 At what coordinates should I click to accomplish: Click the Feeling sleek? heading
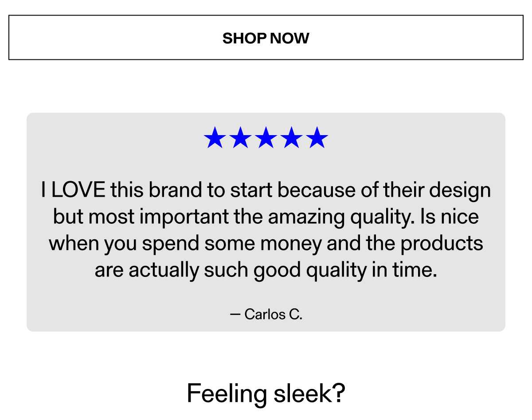tap(266, 393)
